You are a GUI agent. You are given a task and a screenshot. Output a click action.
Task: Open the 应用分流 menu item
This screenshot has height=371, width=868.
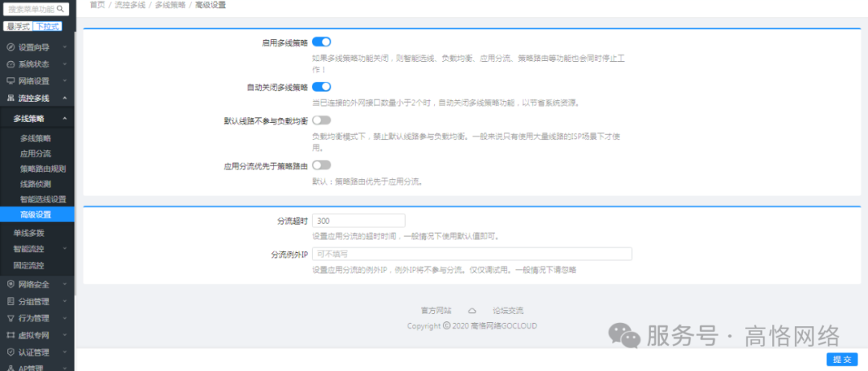(x=37, y=153)
